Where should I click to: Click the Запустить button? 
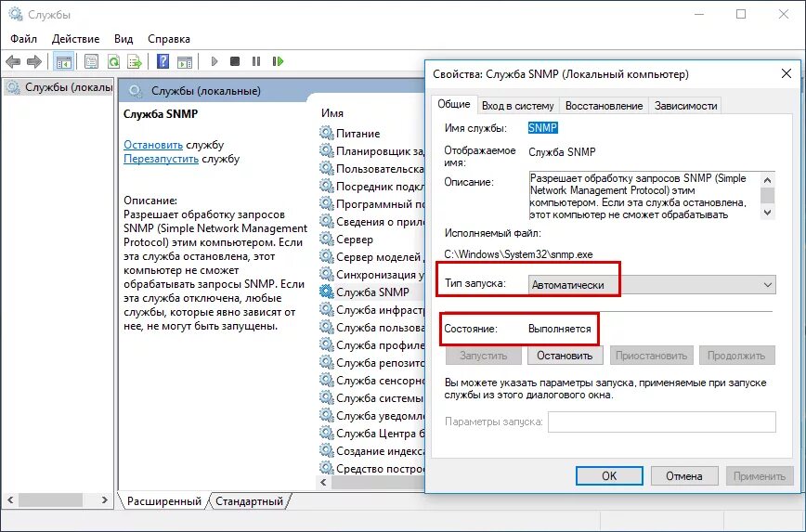483,356
